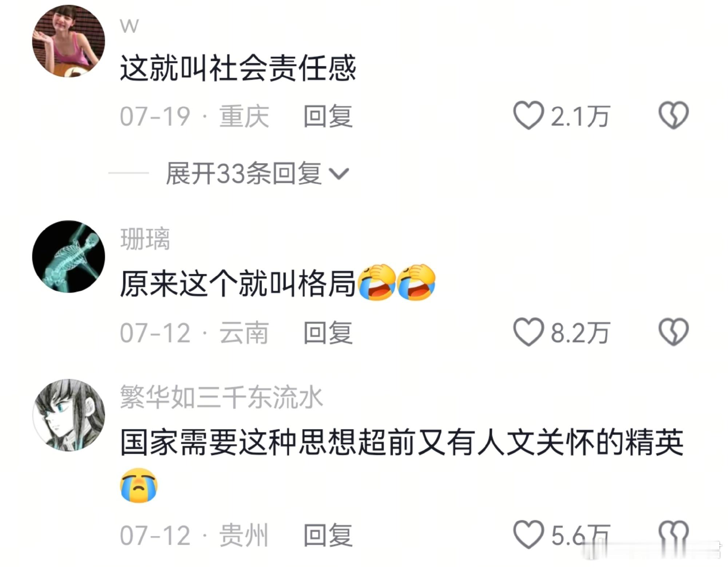The image size is (728, 567).
Task: Click chevron beside 展开33条回复
Action: [339, 174]
